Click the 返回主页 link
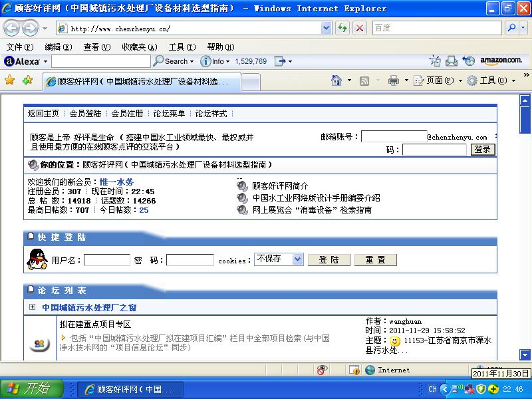Image resolution: width=532 pixels, height=399 pixels. coord(43,113)
